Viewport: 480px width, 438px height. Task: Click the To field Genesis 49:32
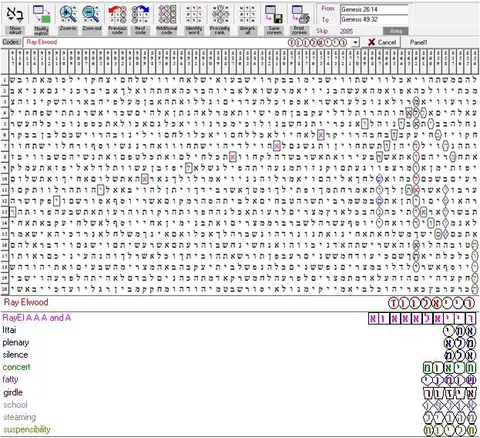(374, 20)
